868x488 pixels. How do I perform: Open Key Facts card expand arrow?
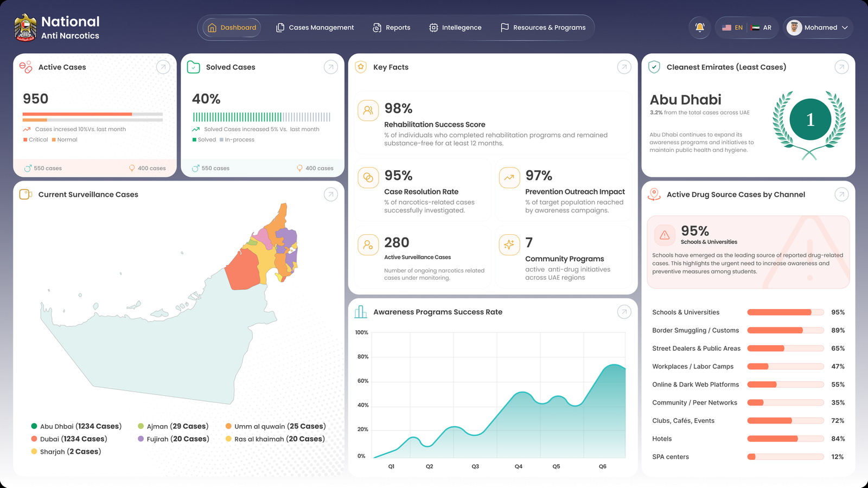pyautogui.click(x=624, y=67)
